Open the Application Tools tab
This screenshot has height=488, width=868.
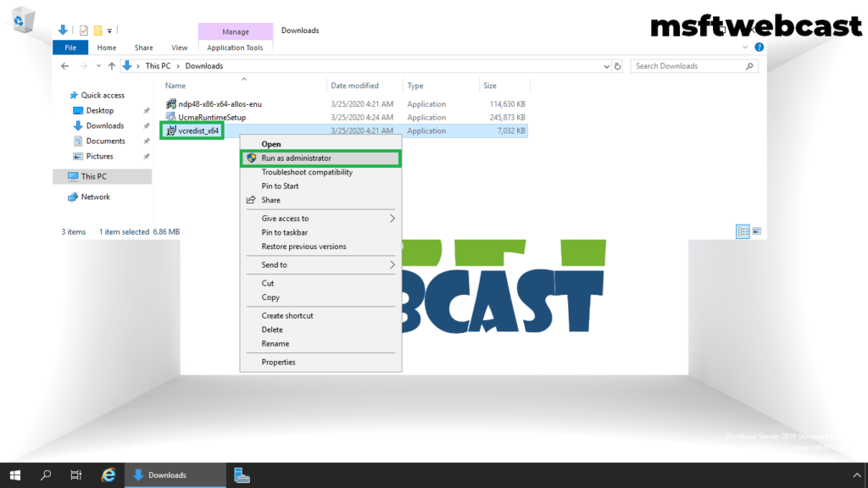[235, 47]
